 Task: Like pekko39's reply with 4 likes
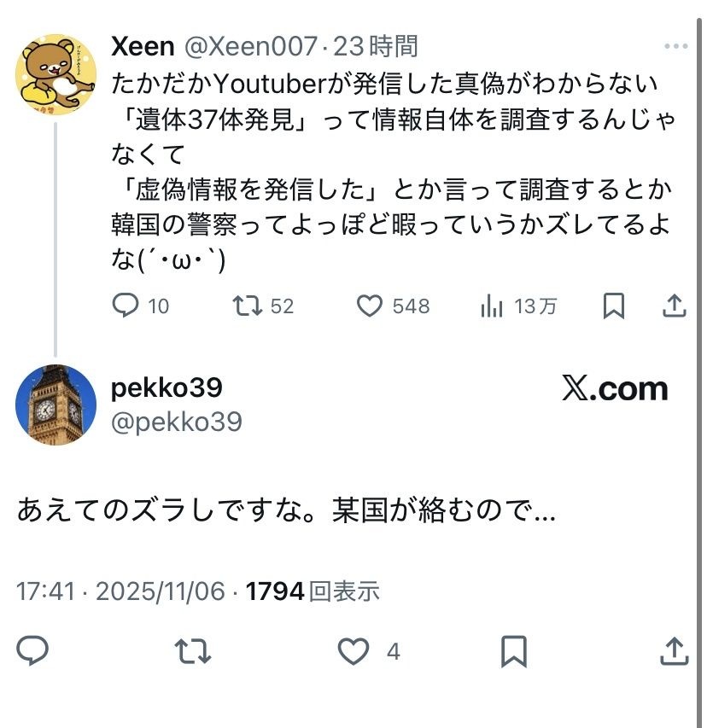pos(353,651)
